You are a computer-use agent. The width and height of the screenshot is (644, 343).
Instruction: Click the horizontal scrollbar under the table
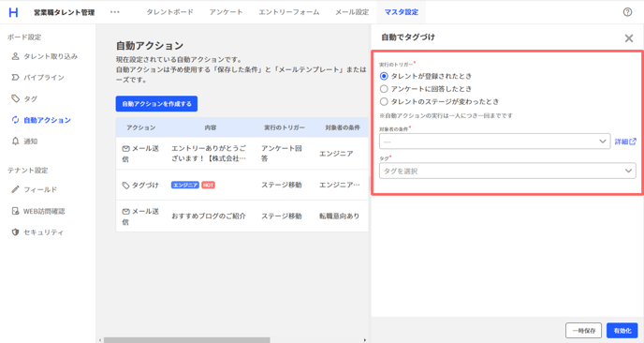(x=187, y=340)
